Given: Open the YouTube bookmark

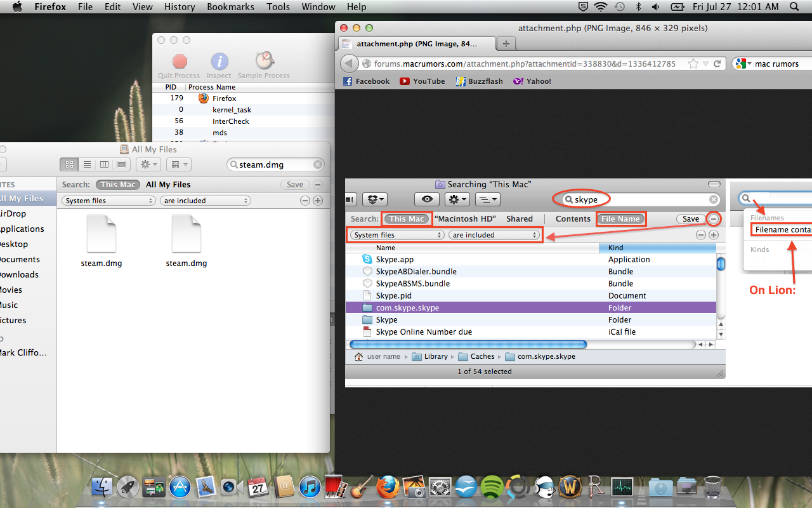Looking at the screenshot, I should click(x=422, y=81).
